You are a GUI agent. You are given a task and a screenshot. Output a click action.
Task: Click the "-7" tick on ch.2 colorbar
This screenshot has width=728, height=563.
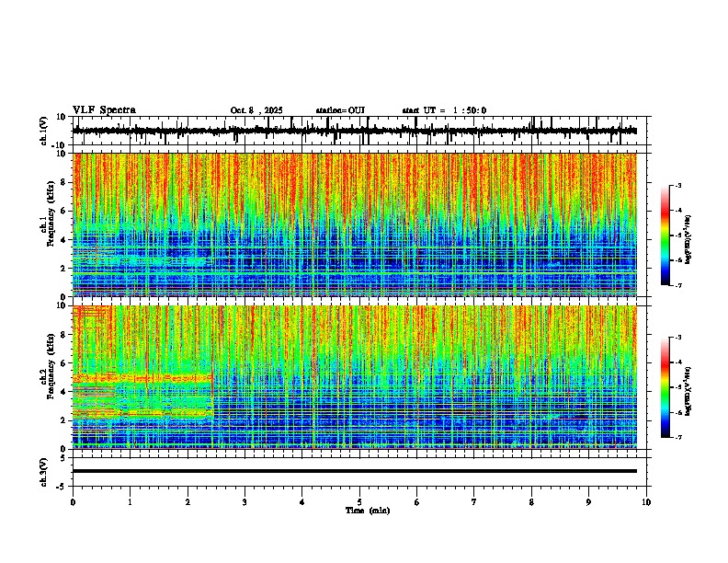coord(678,438)
